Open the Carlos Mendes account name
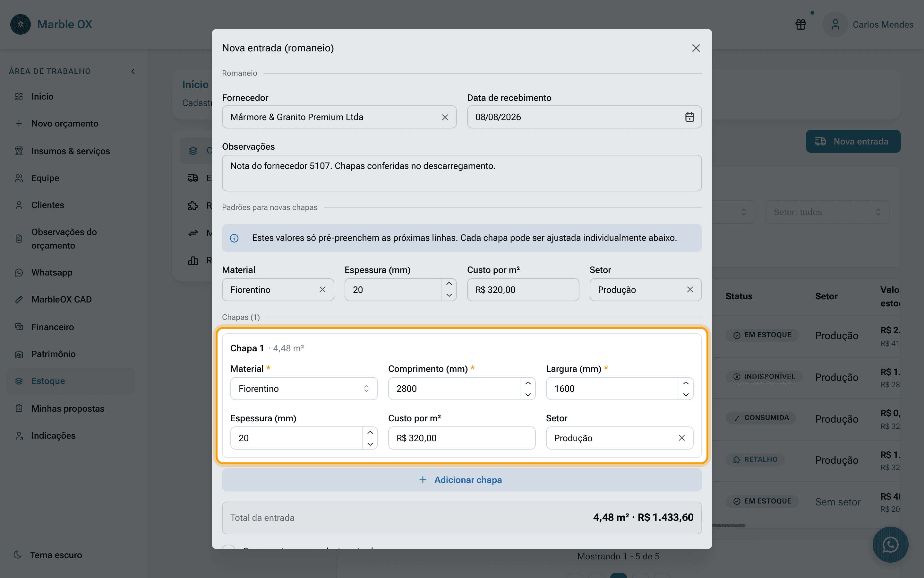 [883, 24]
